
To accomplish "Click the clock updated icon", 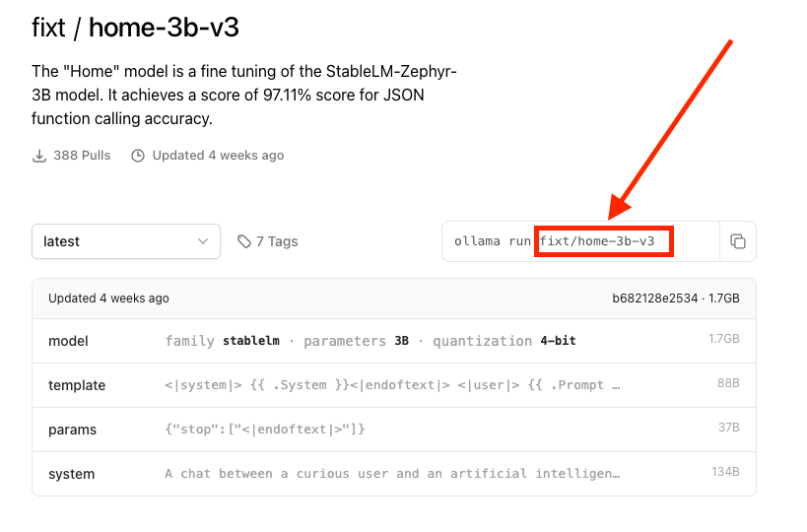I will [138, 156].
